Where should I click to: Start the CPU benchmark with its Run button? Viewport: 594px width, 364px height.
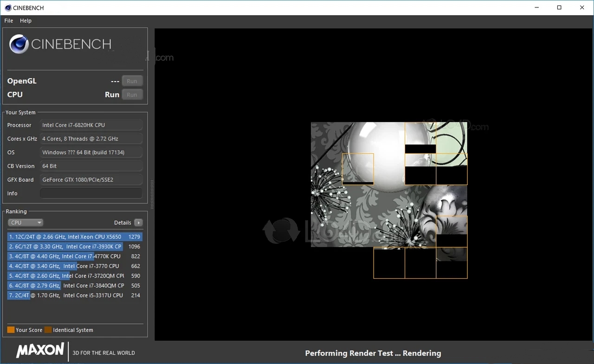[x=132, y=95]
